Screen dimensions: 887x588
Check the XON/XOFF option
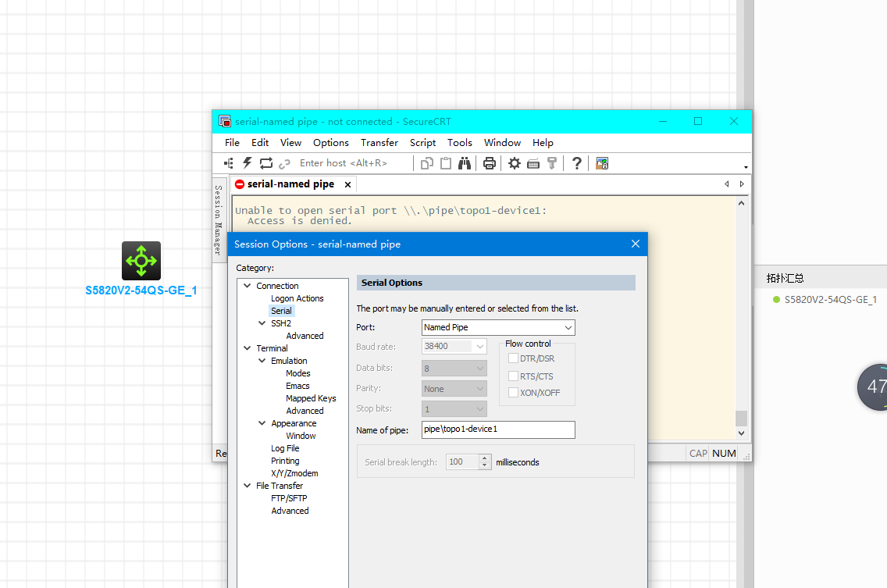tap(513, 393)
